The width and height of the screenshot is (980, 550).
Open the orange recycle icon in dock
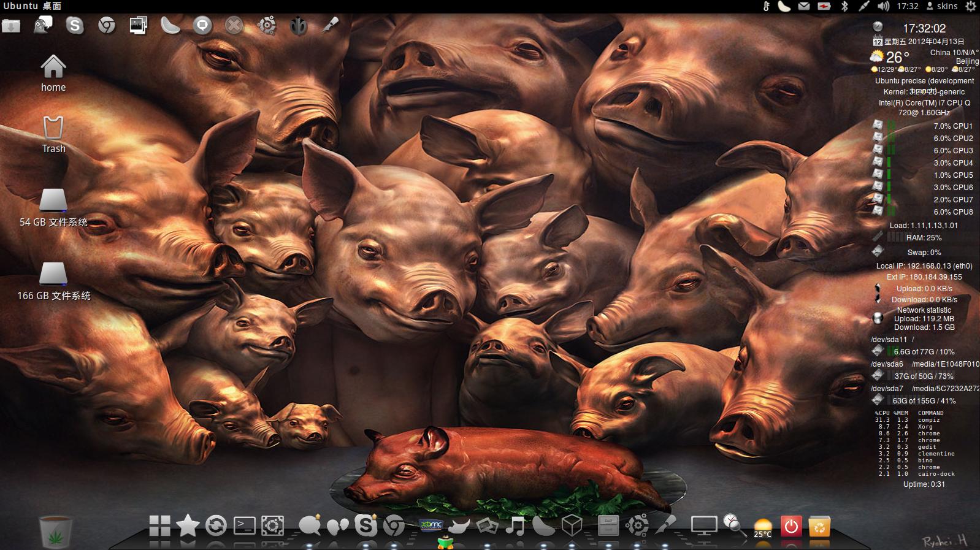coord(819,525)
